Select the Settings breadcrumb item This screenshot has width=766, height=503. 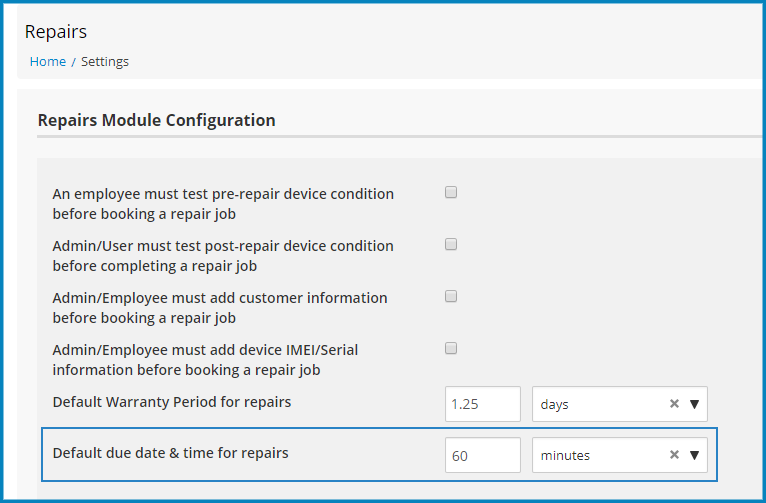coord(105,62)
